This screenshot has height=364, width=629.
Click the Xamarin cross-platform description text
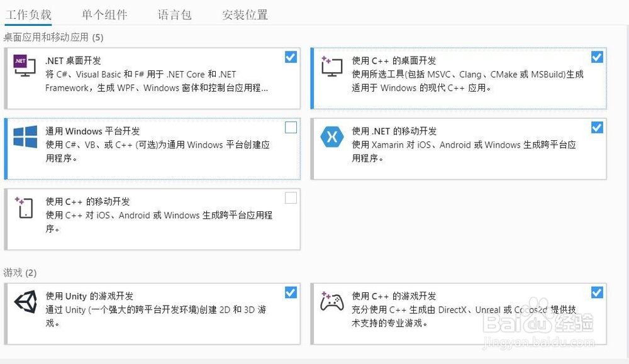point(464,152)
